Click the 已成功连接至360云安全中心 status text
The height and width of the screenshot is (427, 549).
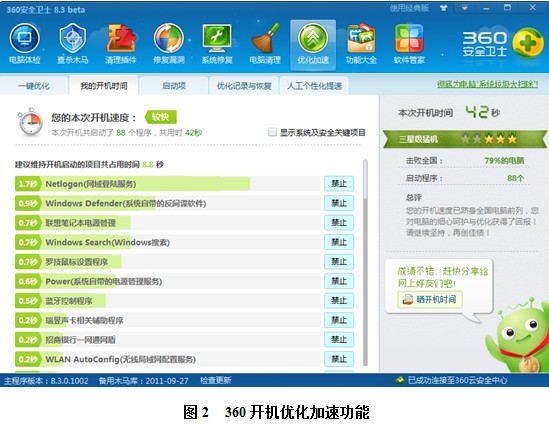tap(457, 380)
